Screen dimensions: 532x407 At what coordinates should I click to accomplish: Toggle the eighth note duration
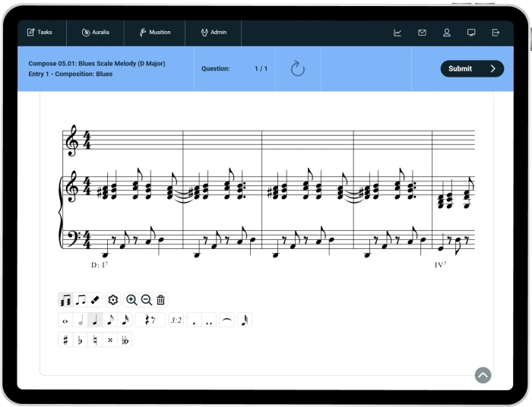click(x=110, y=320)
